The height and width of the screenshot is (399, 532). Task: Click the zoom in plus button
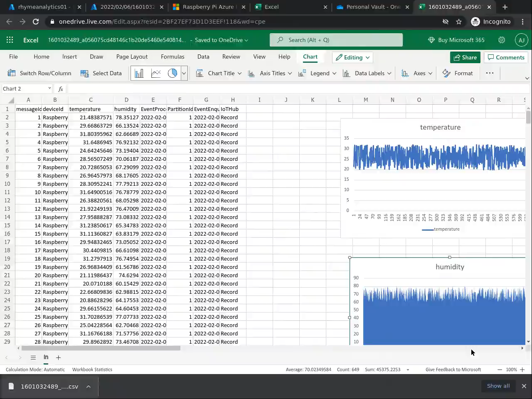pyautogui.click(x=522, y=369)
